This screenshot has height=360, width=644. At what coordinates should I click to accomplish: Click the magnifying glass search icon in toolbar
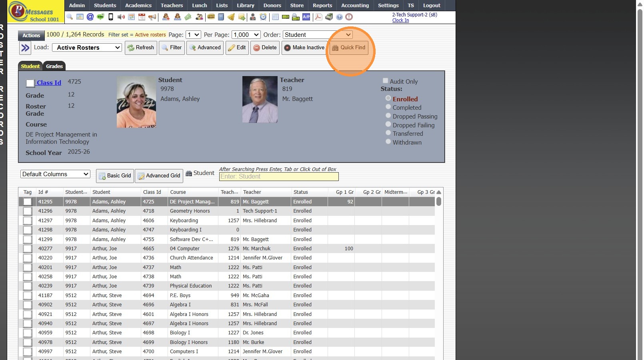coord(70,17)
